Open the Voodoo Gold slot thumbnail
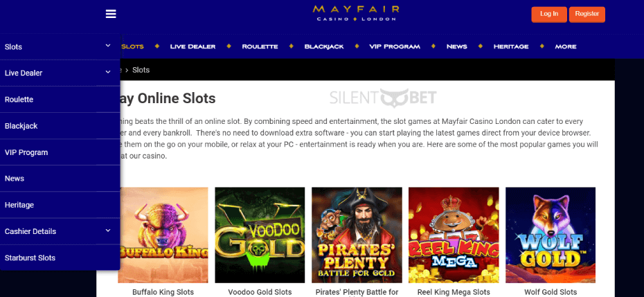The width and height of the screenshot is (644, 297). (260, 235)
